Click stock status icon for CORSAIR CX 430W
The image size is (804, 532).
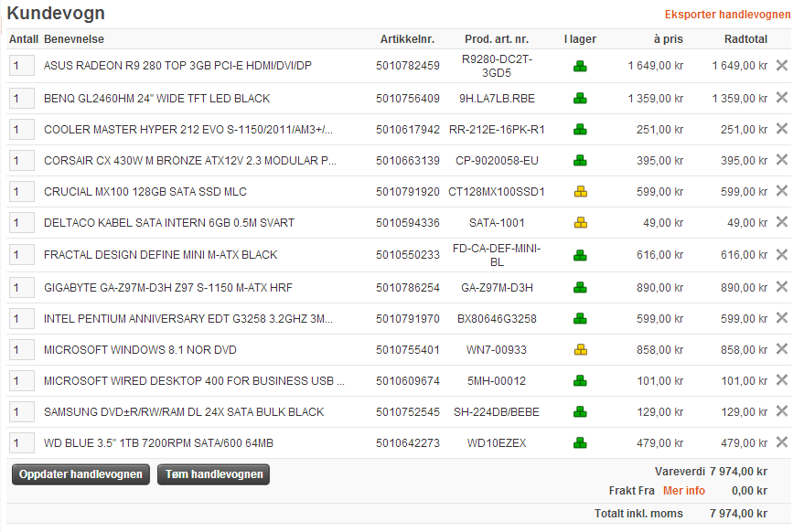[580, 160]
